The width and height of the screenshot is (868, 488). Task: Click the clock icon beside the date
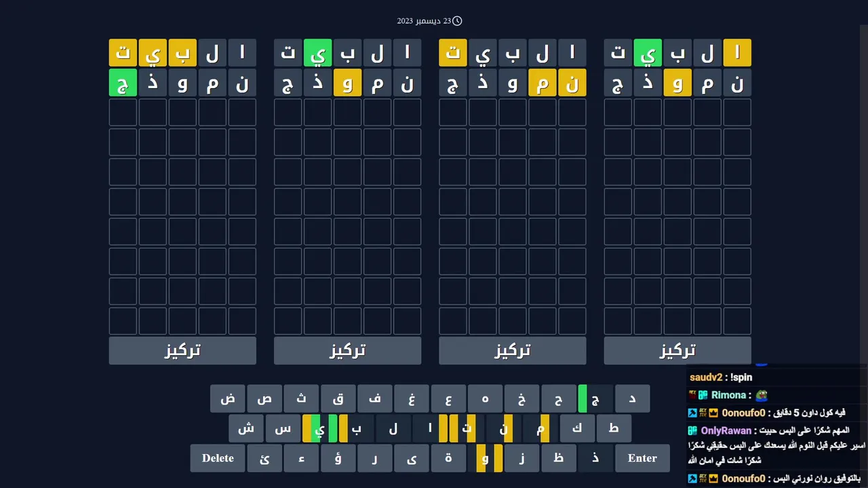point(457,21)
